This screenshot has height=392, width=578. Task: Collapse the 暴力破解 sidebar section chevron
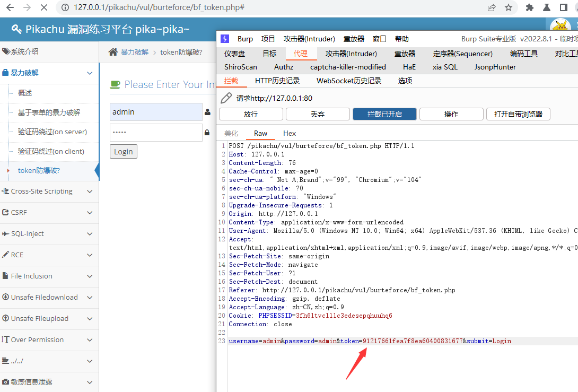click(90, 73)
